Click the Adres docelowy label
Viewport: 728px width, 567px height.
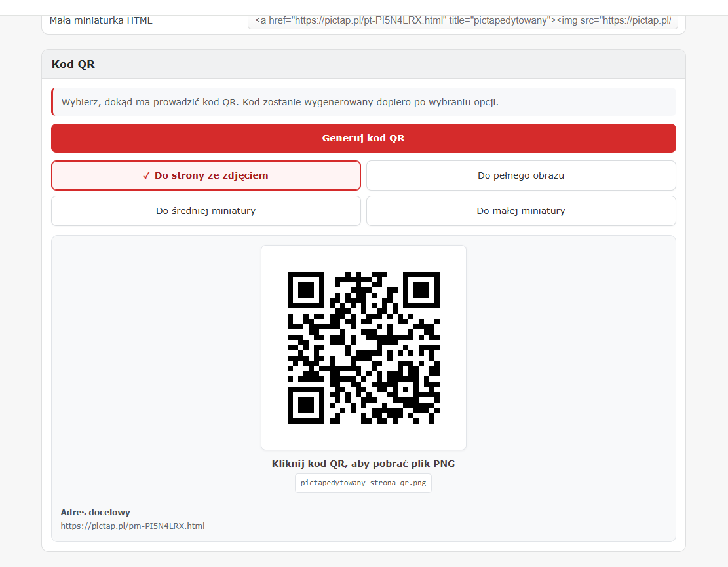tap(96, 512)
